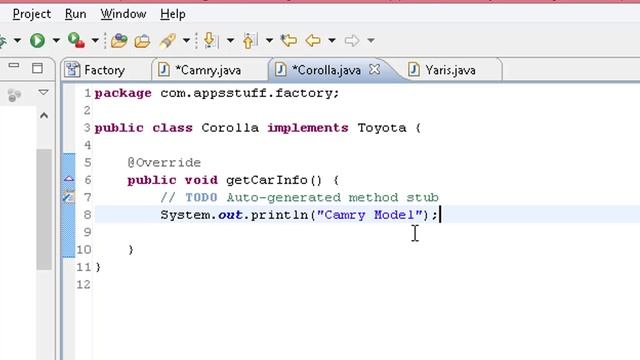Open the Help menu
640x360 pixels.
click(173, 14)
